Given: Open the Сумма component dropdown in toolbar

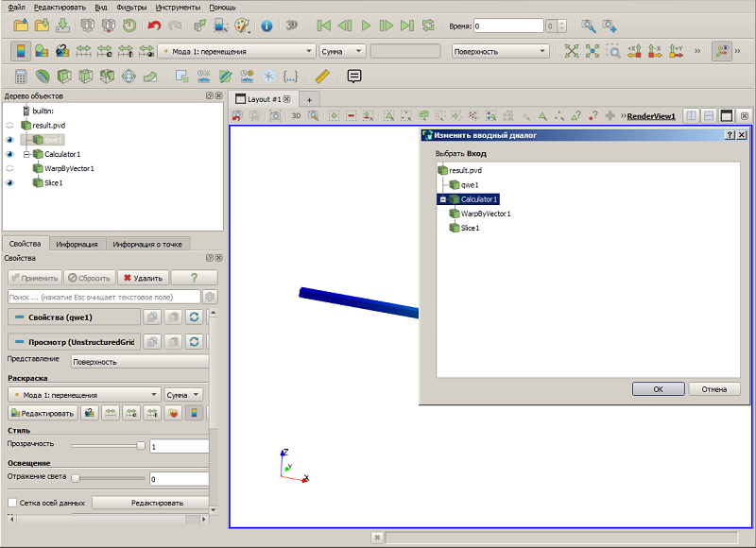Looking at the screenshot, I should pos(342,51).
